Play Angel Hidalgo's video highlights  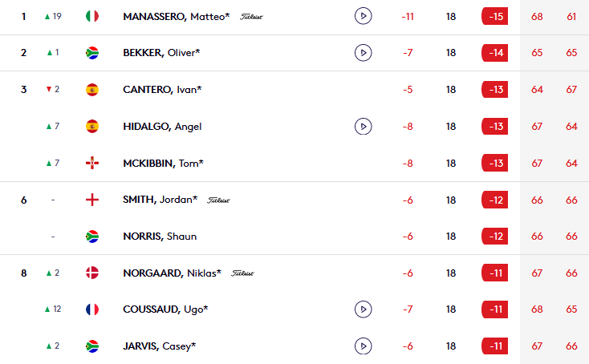pyautogui.click(x=363, y=126)
